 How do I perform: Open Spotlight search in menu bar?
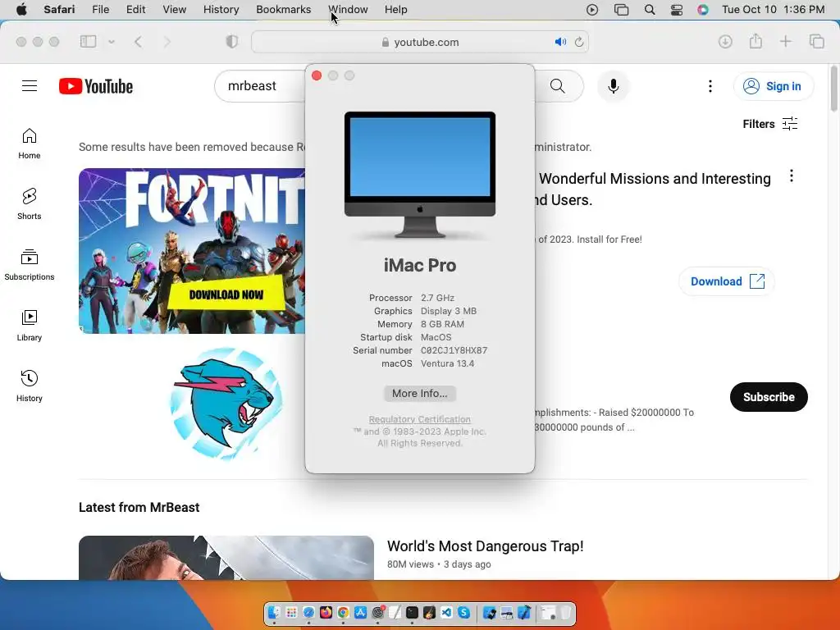click(650, 10)
